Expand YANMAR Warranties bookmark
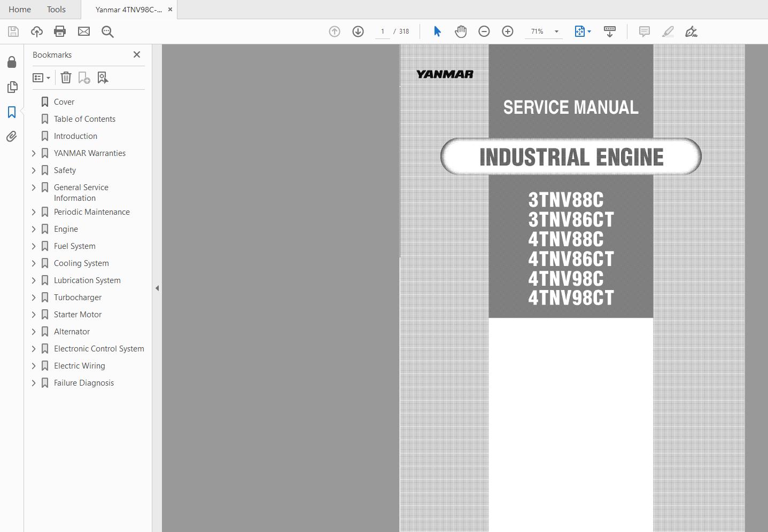This screenshot has height=532, width=768. coord(34,153)
